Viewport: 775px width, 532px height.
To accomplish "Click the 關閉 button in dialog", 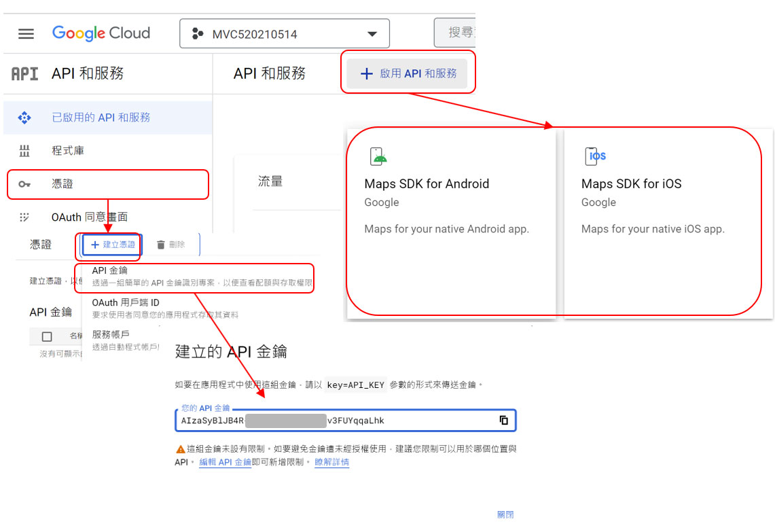I will pyautogui.click(x=505, y=515).
